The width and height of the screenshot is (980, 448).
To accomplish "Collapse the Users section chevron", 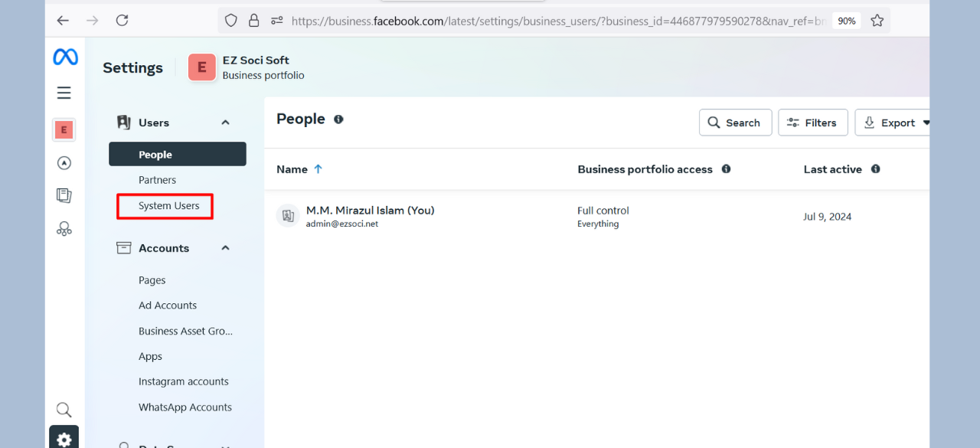I will 225,123.
